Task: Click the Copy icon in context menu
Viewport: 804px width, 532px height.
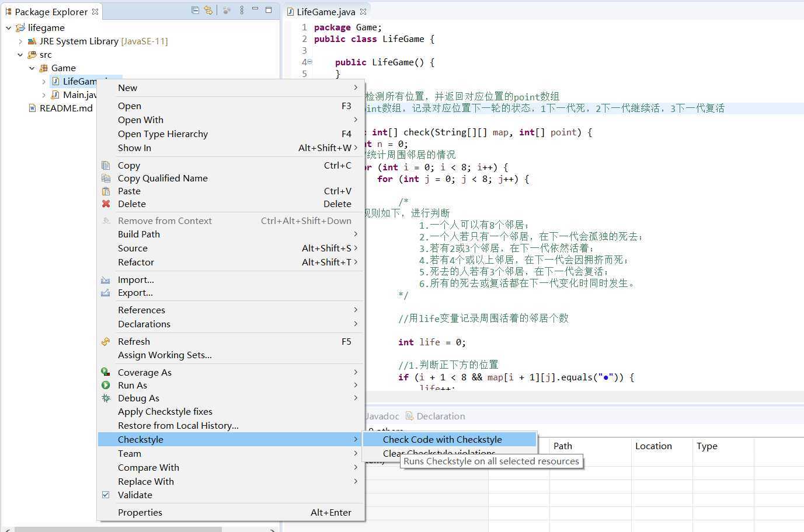Action: coord(106,166)
